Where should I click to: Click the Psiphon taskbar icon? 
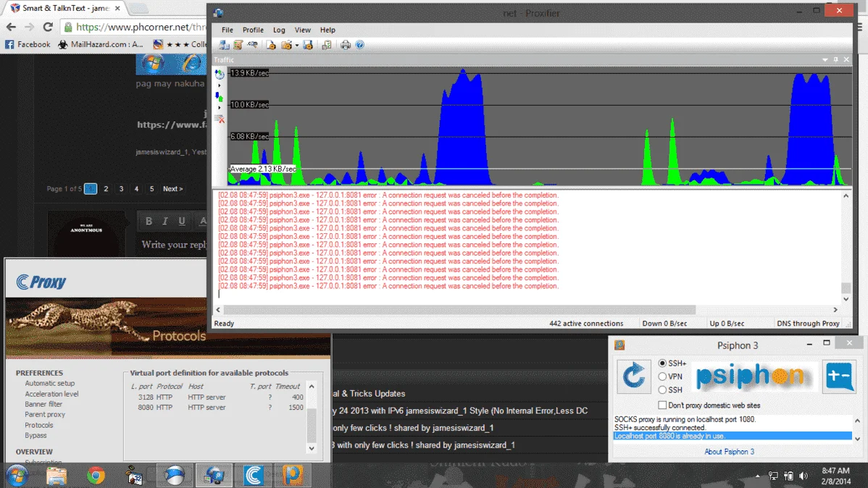point(293,475)
